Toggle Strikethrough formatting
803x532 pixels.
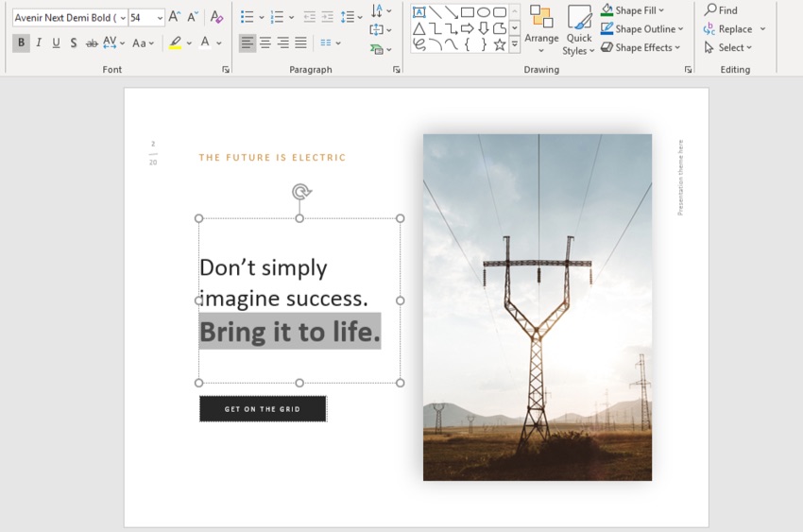click(x=92, y=43)
